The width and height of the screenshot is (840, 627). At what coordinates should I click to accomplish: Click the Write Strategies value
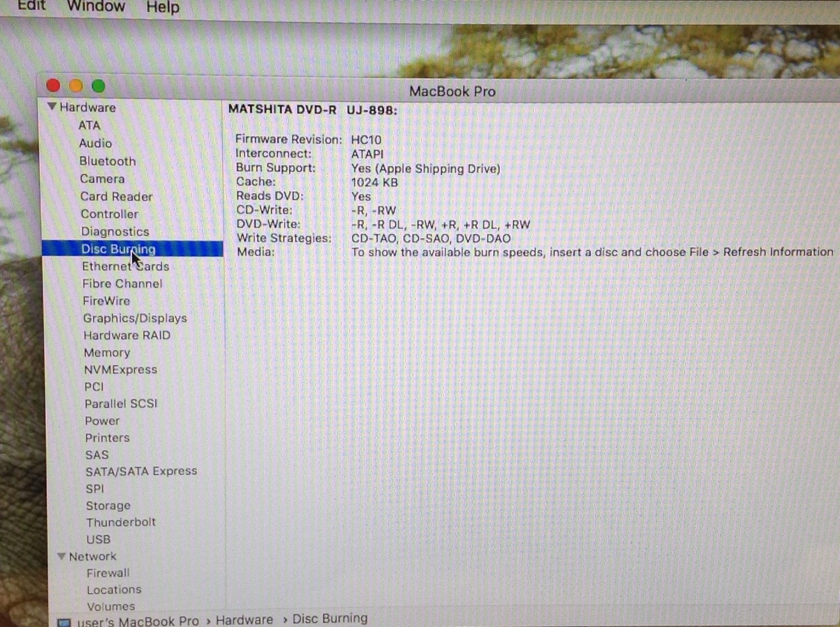click(431, 238)
